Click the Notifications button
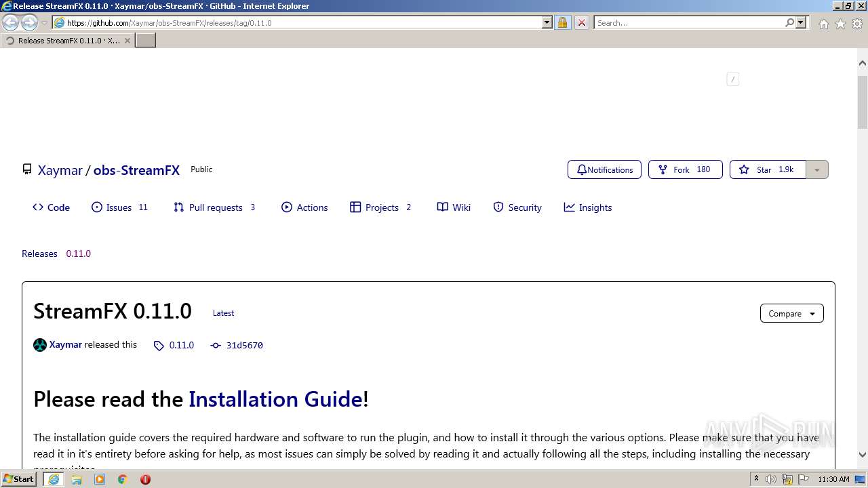The height and width of the screenshot is (488, 868). (x=604, y=169)
